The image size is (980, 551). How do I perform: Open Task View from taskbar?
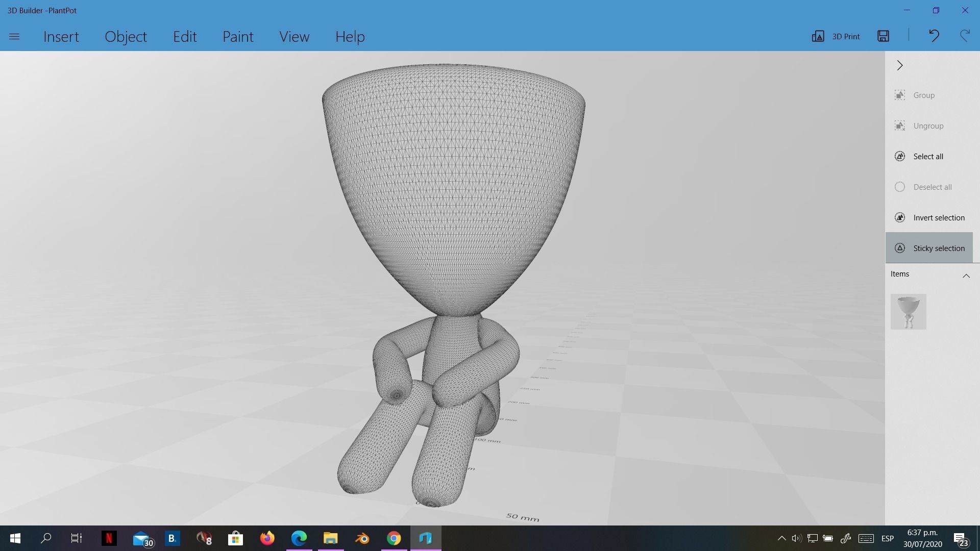click(77, 538)
